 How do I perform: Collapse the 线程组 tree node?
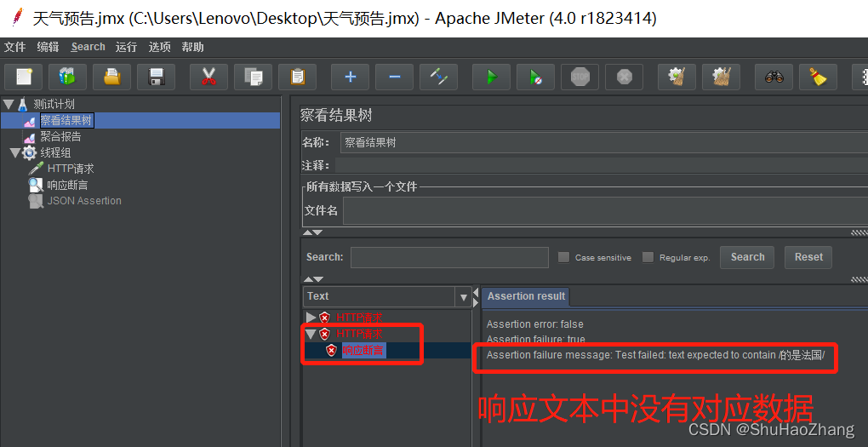pos(15,152)
